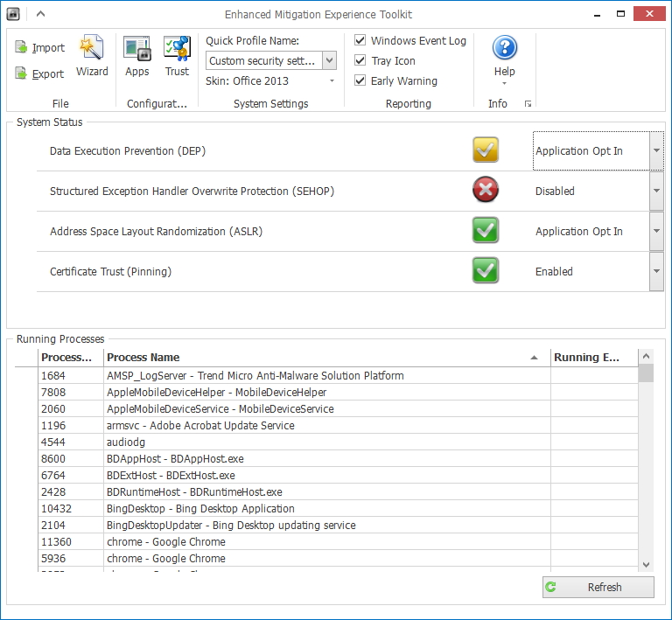Screen dimensions: 672x620
Task: Open the DEP setting dropdown arrow
Action: [x=656, y=150]
